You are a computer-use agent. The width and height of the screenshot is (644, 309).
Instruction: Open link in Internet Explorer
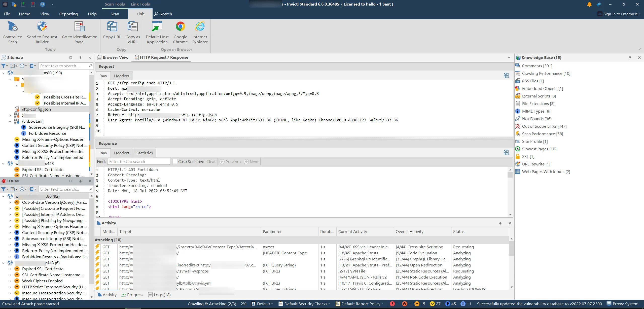200,33
